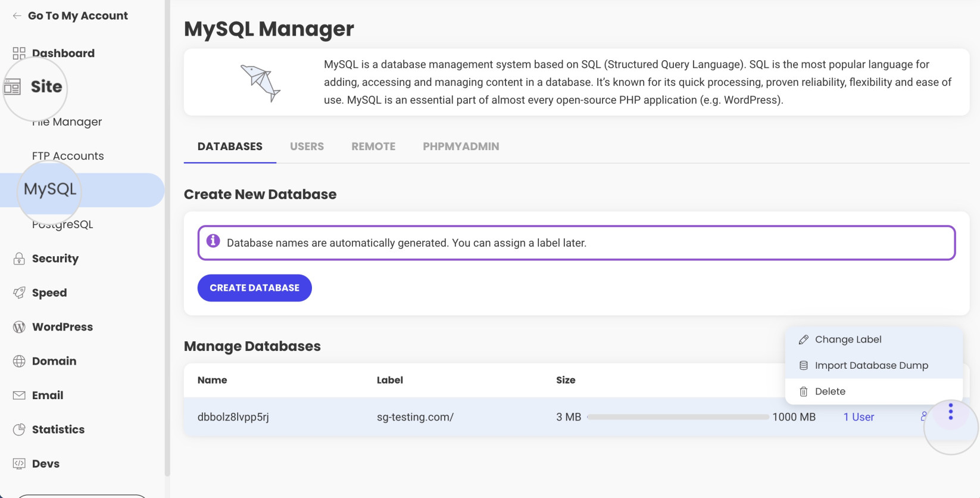Click the MySQL dolphin logo

pyautogui.click(x=260, y=83)
